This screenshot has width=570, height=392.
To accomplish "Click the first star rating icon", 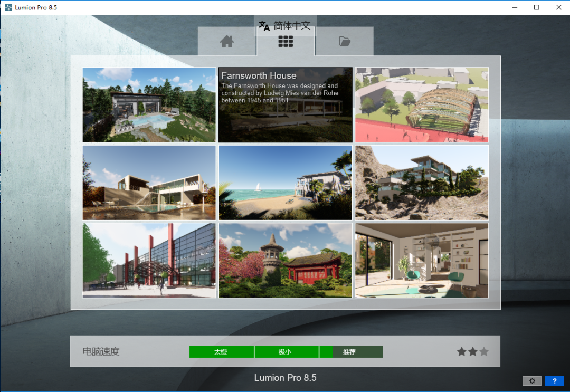I will (462, 351).
